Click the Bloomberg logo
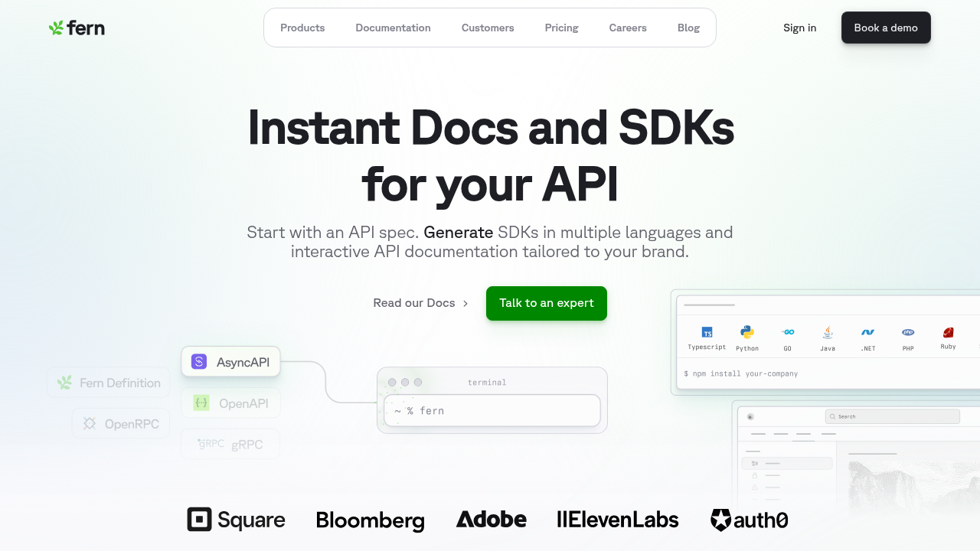The height and width of the screenshot is (551, 980). tap(371, 521)
